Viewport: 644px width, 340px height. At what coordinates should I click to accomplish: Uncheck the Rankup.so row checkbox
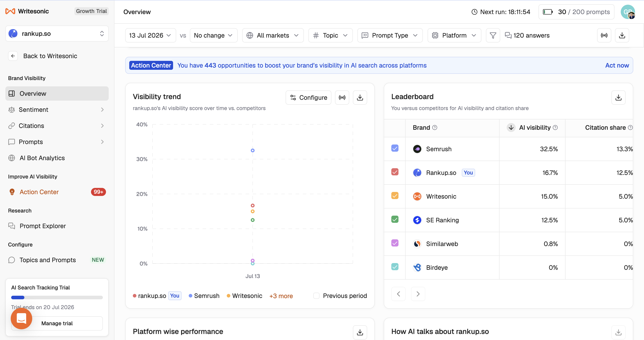(395, 172)
